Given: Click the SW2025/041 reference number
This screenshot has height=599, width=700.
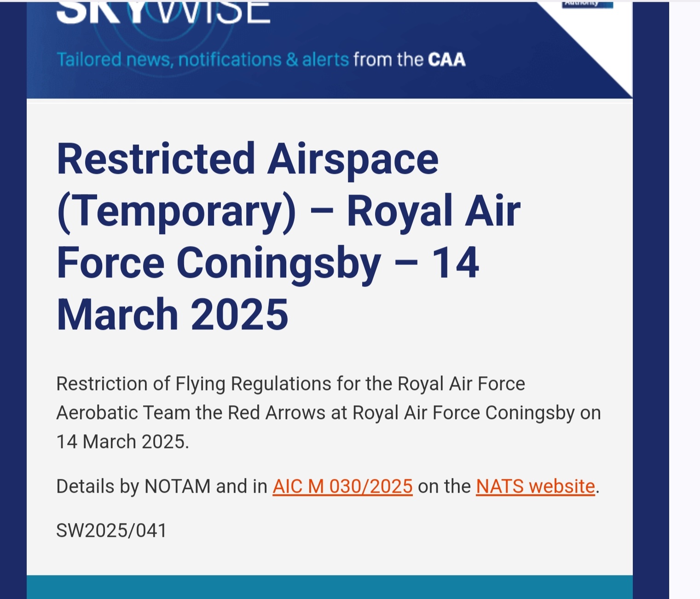Looking at the screenshot, I should click(x=111, y=530).
